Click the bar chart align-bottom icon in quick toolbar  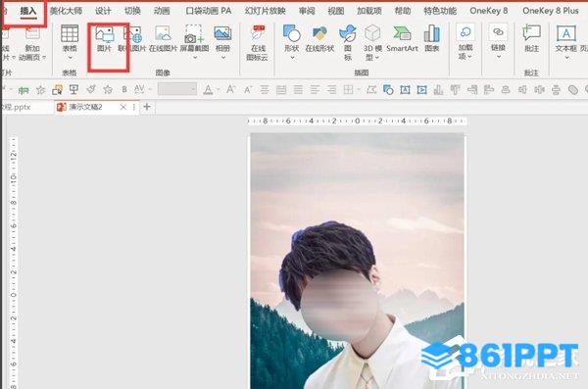click(438, 89)
